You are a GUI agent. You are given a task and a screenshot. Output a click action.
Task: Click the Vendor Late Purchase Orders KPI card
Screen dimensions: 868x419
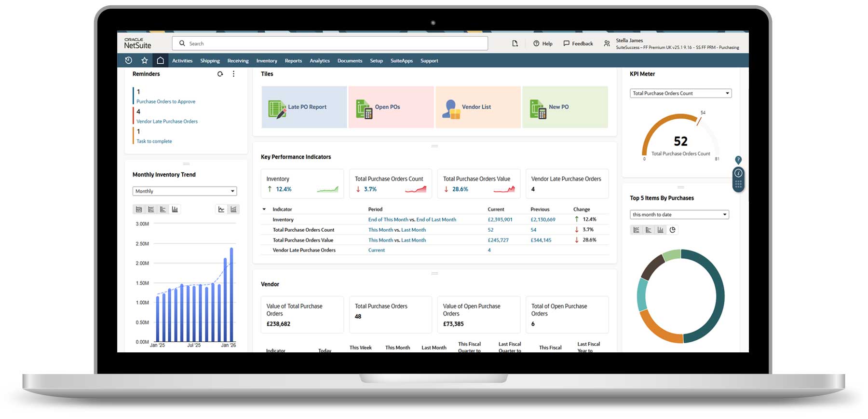567,183
